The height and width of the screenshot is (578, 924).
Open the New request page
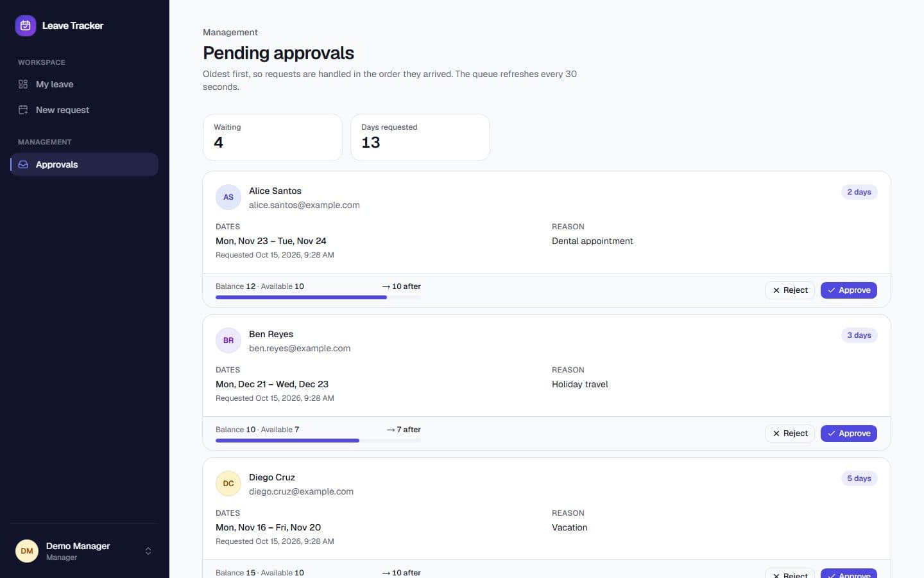pyautogui.click(x=84, y=110)
